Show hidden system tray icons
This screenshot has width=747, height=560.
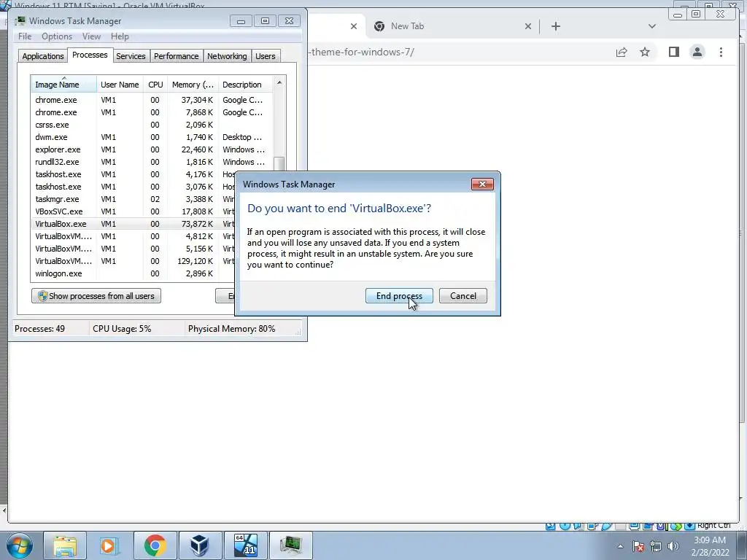(x=620, y=546)
